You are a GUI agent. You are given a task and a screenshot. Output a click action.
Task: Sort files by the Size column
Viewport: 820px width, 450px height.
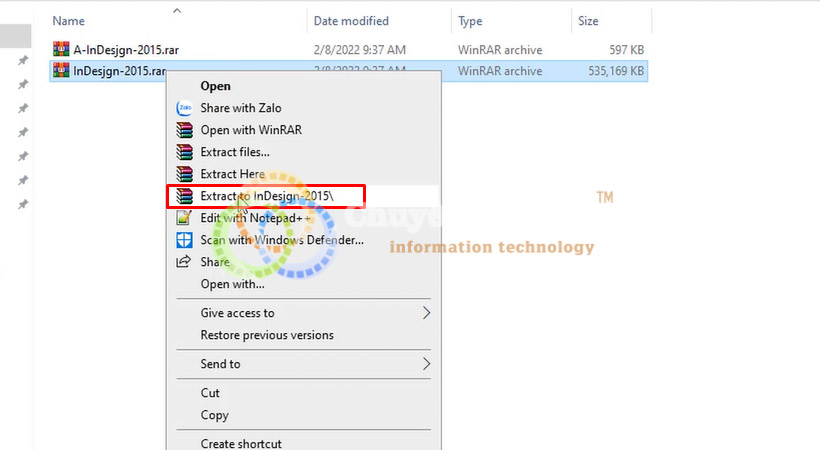point(588,21)
